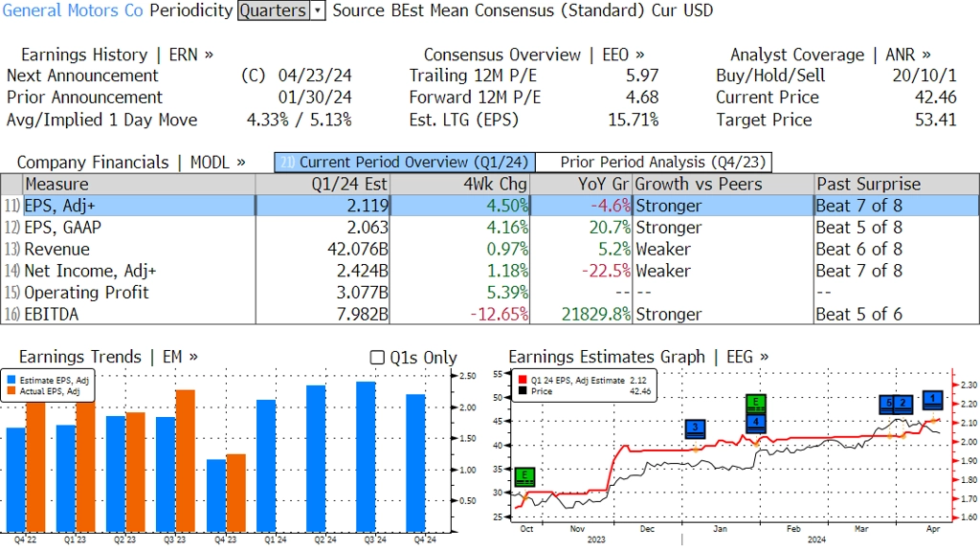Viewport: 980px width, 549px height.
Task: Select the Revenue measure row
Action: [490, 250]
